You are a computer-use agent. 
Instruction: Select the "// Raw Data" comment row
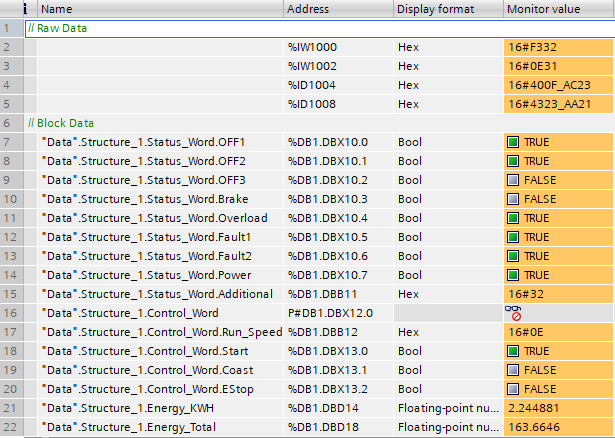point(58,28)
